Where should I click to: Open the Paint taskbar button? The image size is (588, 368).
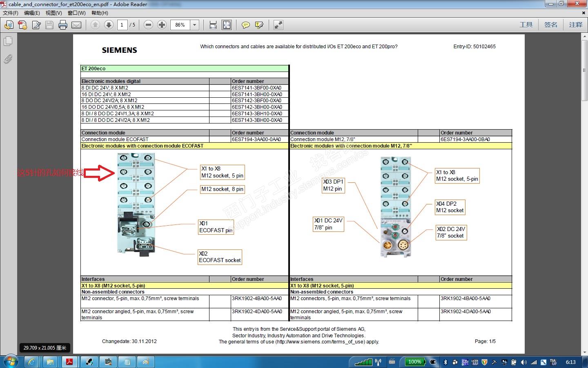[146, 362]
